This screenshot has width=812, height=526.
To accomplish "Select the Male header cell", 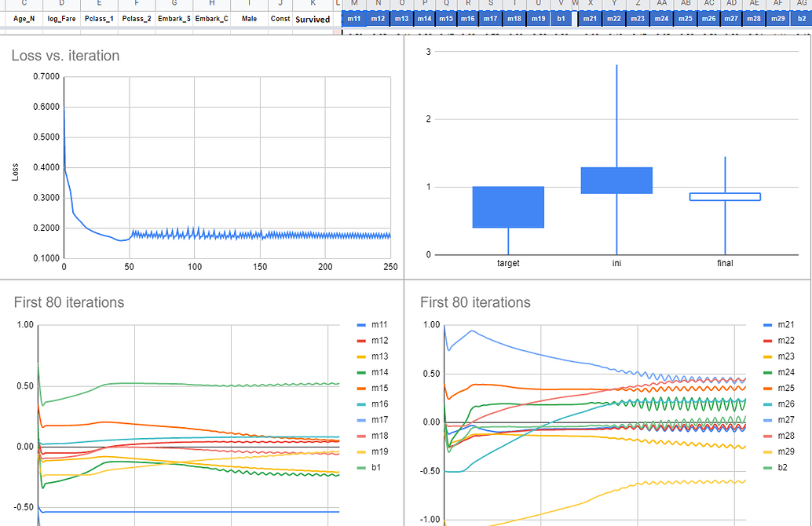I will click(247, 19).
